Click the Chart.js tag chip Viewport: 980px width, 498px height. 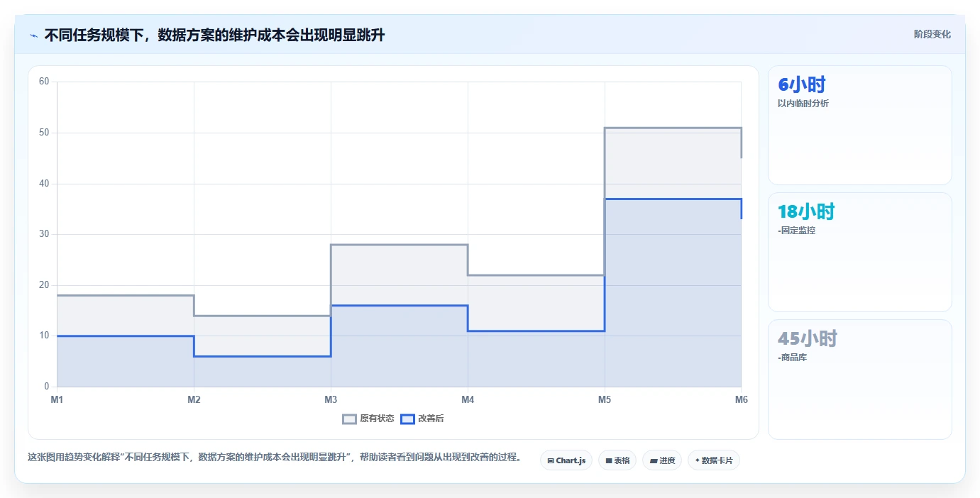click(x=566, y=460)
